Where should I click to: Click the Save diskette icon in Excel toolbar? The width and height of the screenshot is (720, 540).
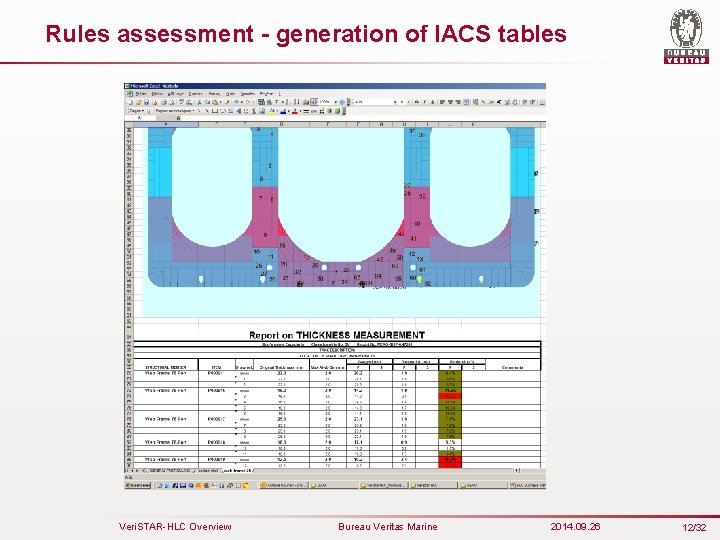146,102
